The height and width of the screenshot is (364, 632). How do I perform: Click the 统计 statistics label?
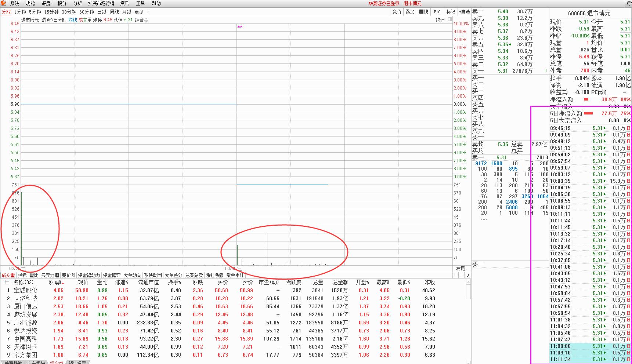coord(440,20)
